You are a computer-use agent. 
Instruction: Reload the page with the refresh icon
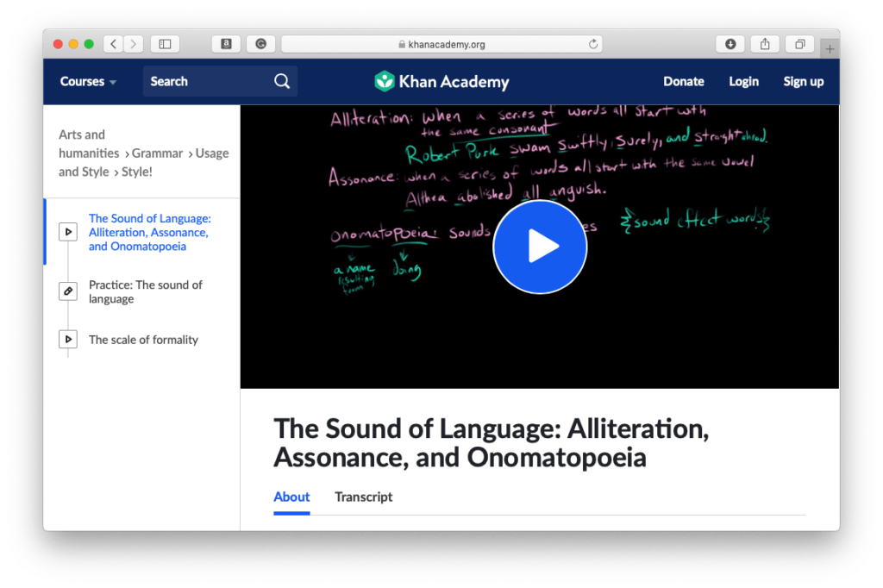[593, 44]
